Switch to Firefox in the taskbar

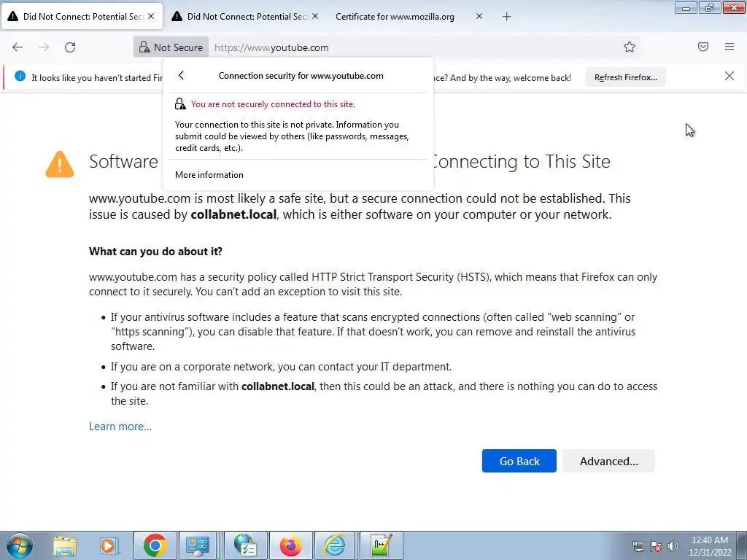tap(290, 545)
